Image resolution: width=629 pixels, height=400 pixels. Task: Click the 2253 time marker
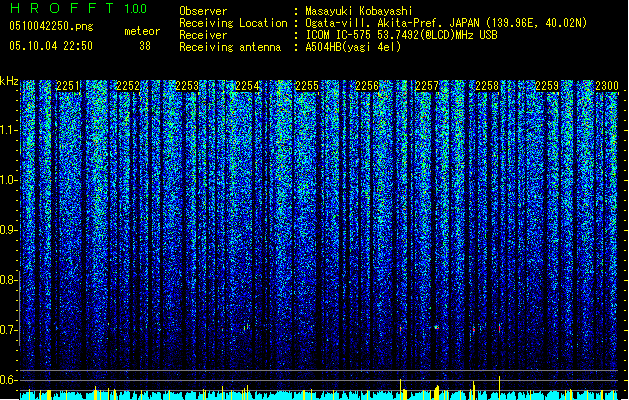click(187, 86)
